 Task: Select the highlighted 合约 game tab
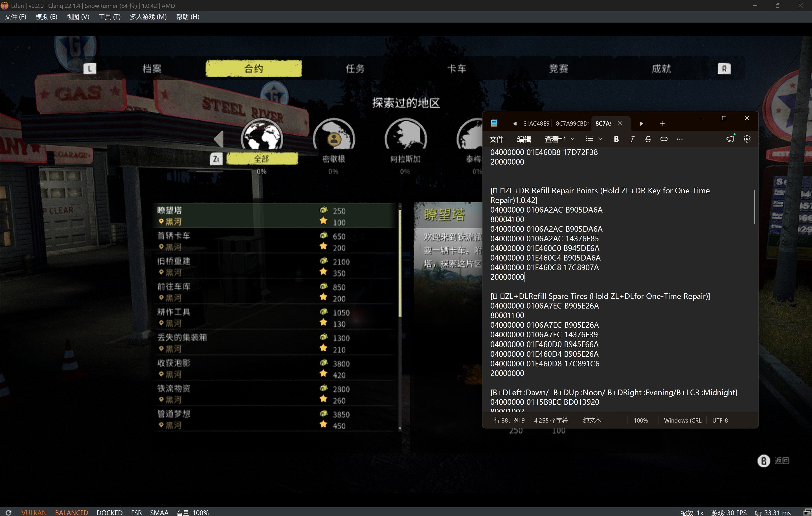tap(254, 69)
